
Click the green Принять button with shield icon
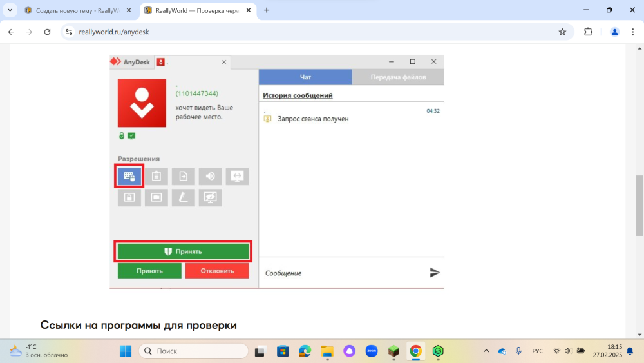click(183, 251)
